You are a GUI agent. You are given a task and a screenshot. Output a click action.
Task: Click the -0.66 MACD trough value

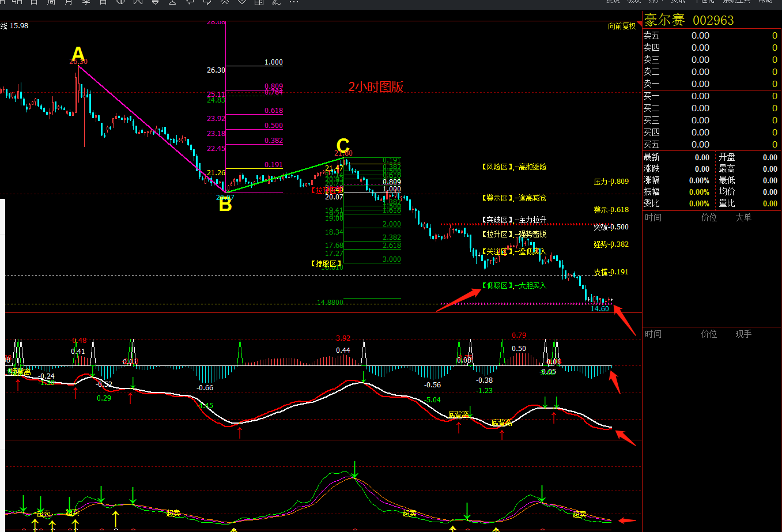pos(205,388)
